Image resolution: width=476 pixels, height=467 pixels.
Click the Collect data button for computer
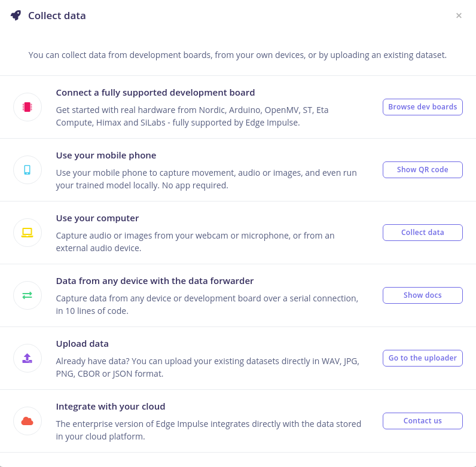pos(423,233)
